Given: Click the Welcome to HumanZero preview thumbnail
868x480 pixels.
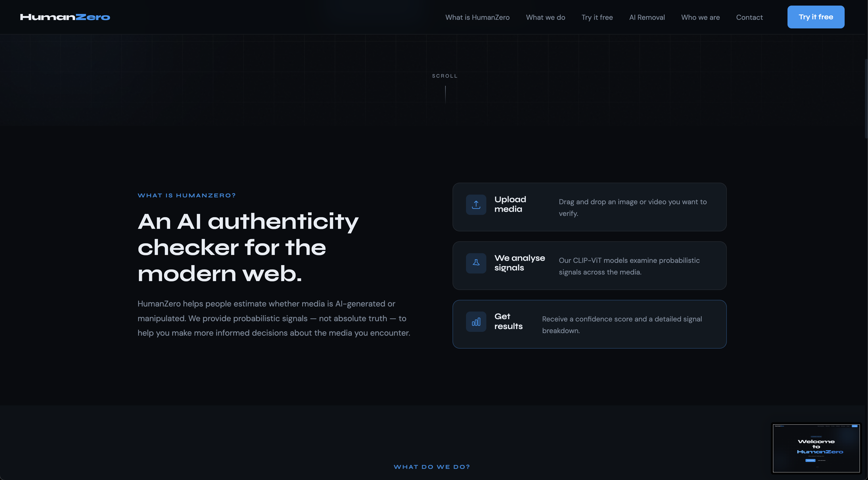Looking at the screenshot, I should pyautogui.click(x=816, y=448).
